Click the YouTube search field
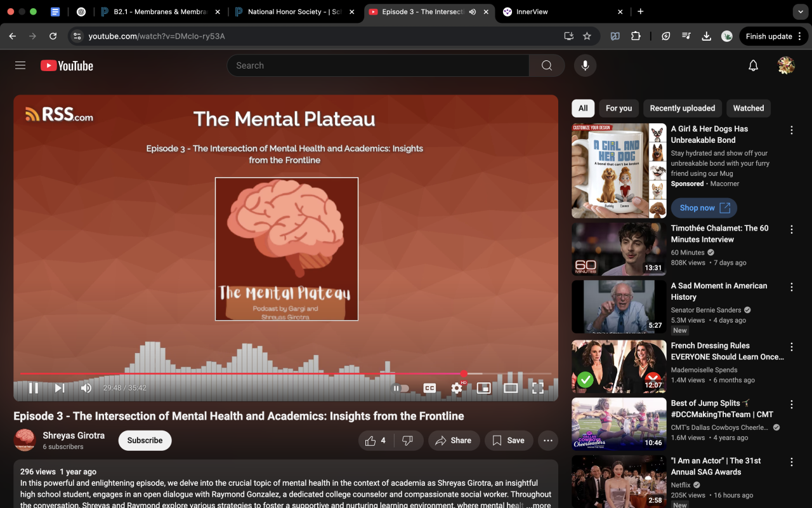 378,65
